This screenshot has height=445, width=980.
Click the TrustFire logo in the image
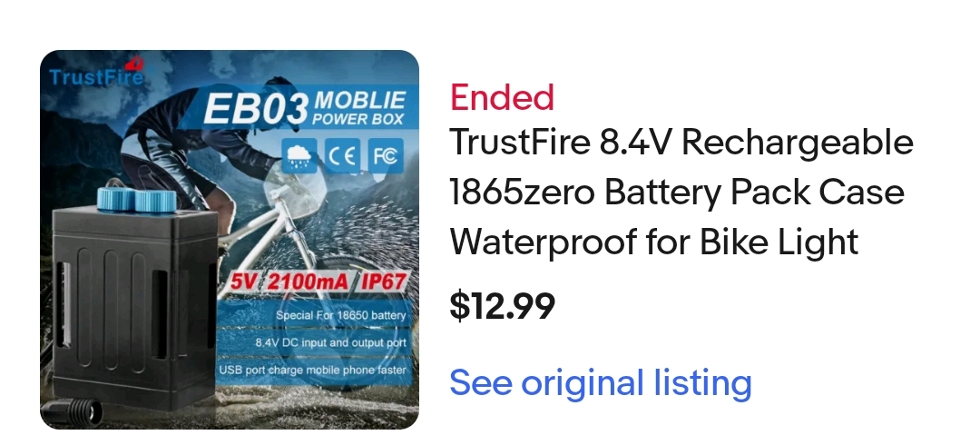tap(96, 73)
